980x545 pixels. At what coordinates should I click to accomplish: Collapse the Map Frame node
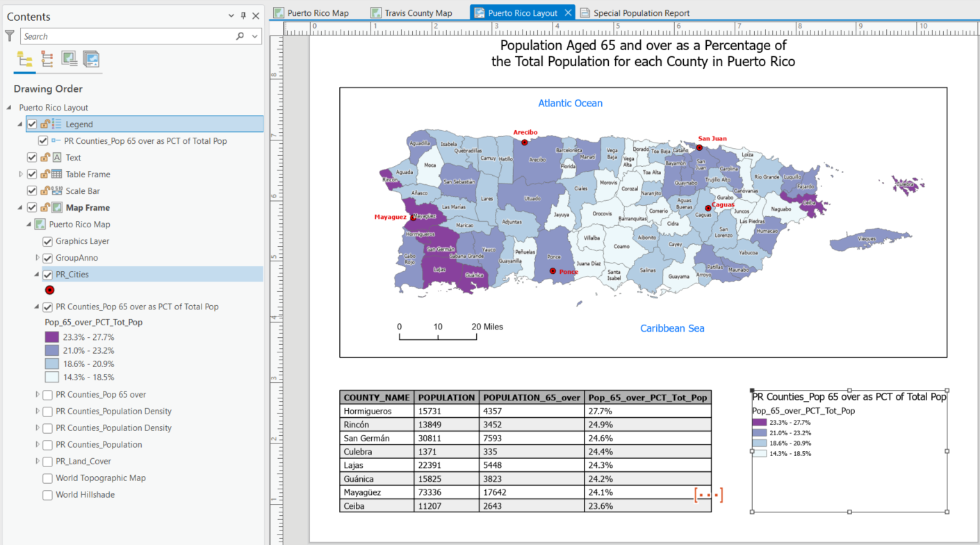pos(21,208)
